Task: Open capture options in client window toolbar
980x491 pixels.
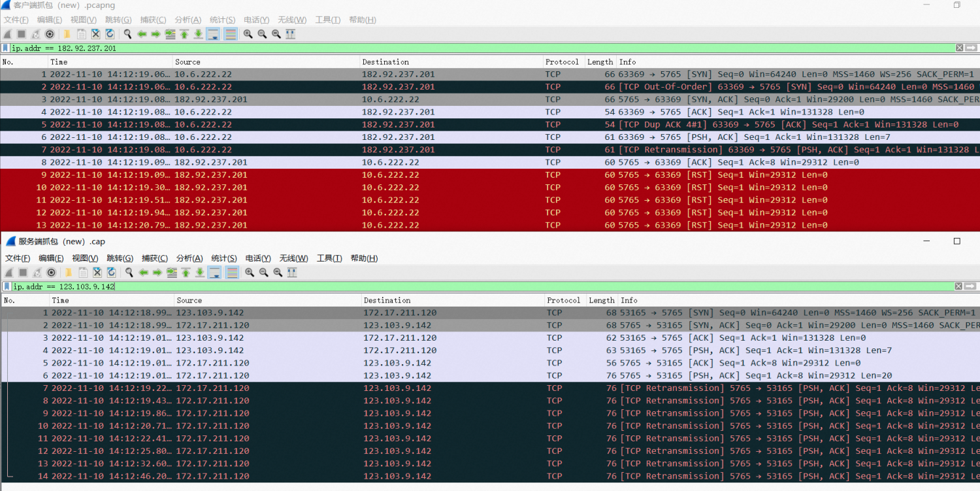Action: [50, 34]
